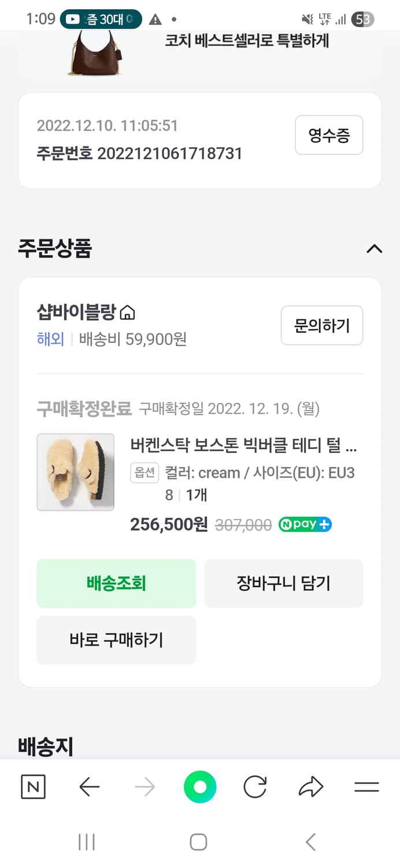Open the 버켄스탁 보스톤 product title link
Screen dimensions: 400x868
(x=243, y=447)
